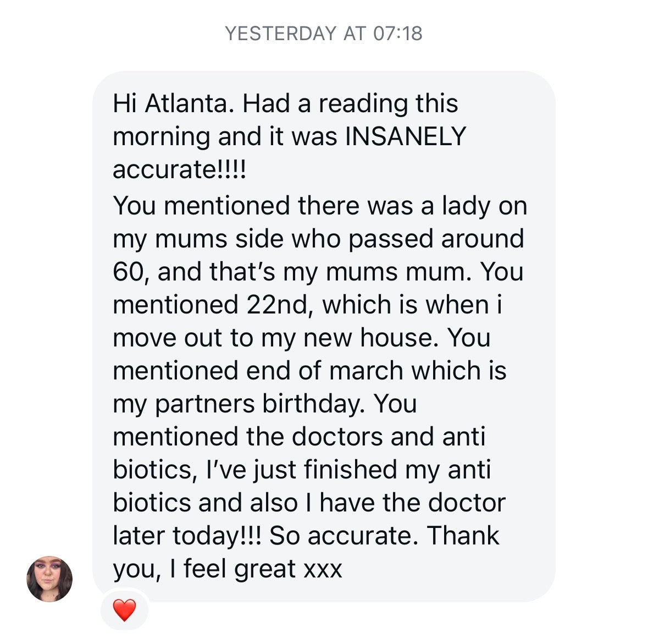
Task: Click the word doctors in the message
Action: [x=337, y=437]
